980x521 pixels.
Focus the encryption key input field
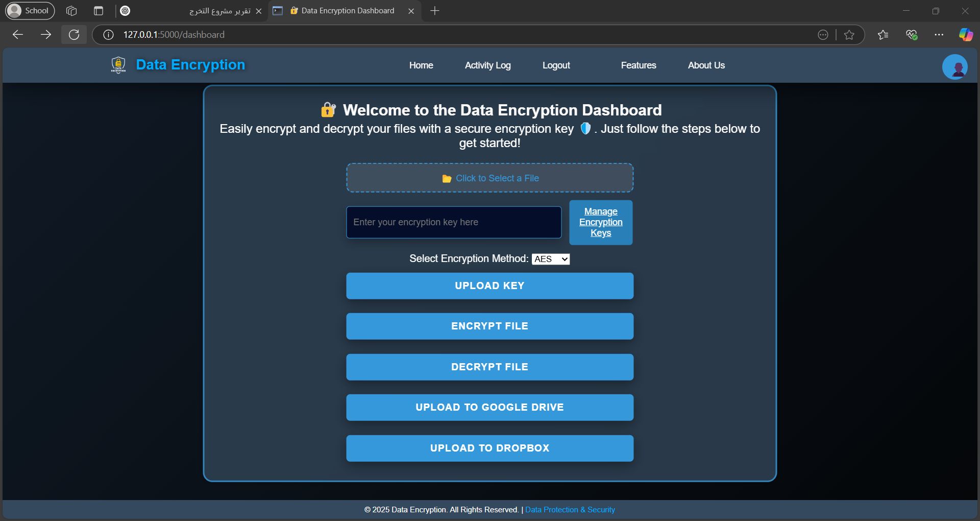(454, 222)
